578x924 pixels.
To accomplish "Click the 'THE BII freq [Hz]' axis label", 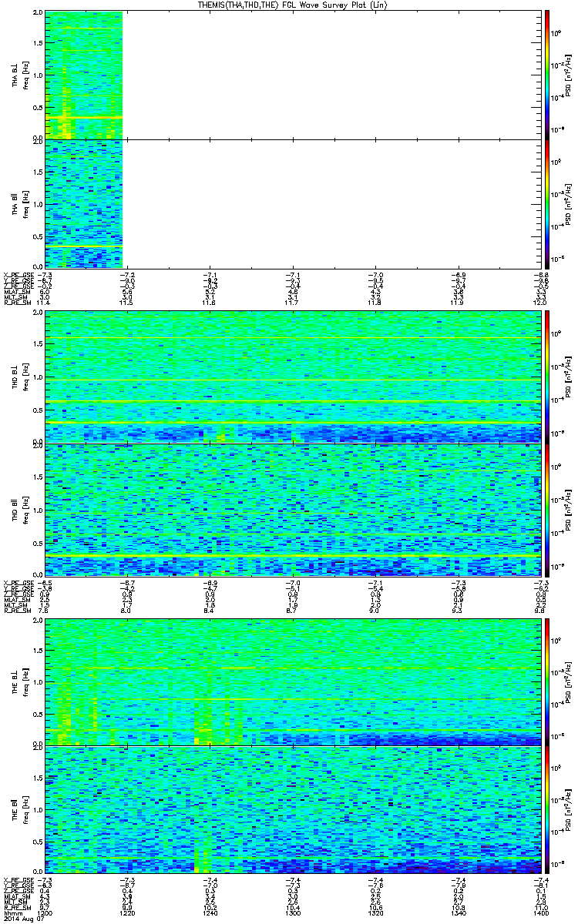I will pos(21,810).
